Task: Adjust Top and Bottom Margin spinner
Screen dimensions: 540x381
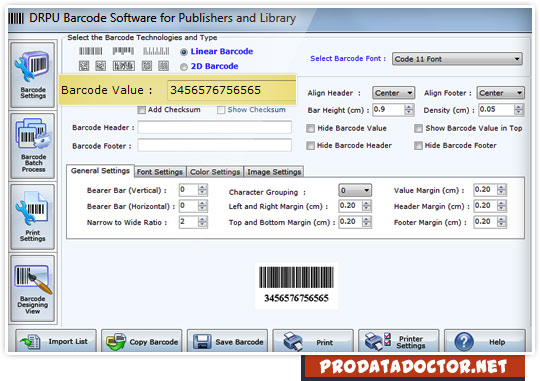Action: pos(366,222)
